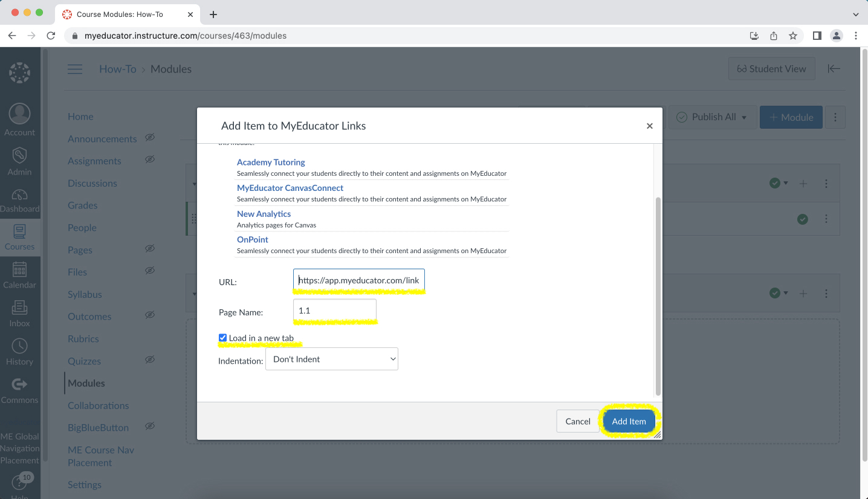868x499 pixels.
Task: Click the Student View button
Action: pos(771,69)
